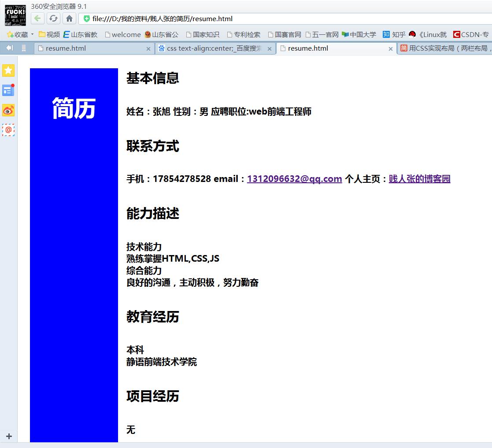Open the 山东省教 bookmark
The width and height of the screenshot is (492, 448).
81,34
